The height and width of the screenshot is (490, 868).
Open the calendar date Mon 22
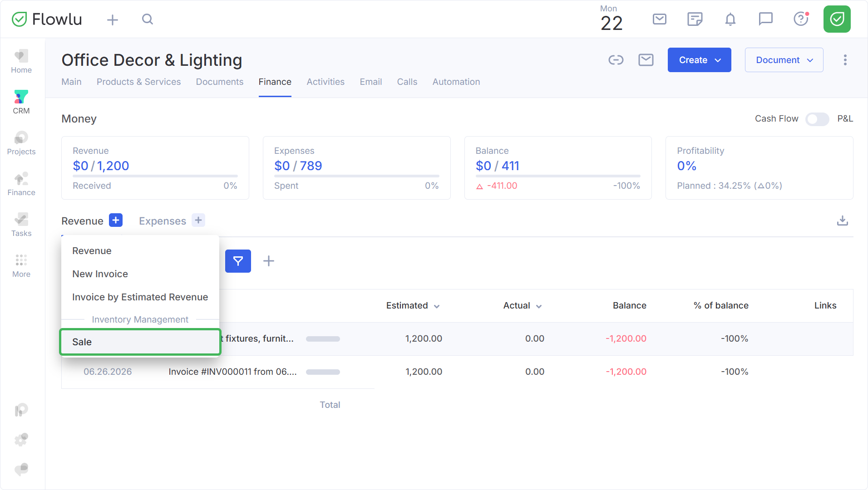pyautogui.click(x=611, y=19)
